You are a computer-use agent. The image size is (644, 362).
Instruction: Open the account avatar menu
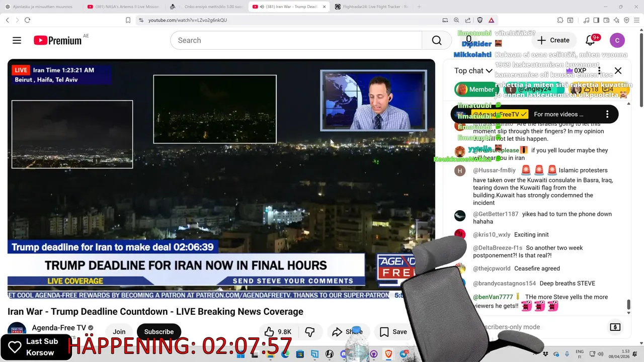point(617,40)
